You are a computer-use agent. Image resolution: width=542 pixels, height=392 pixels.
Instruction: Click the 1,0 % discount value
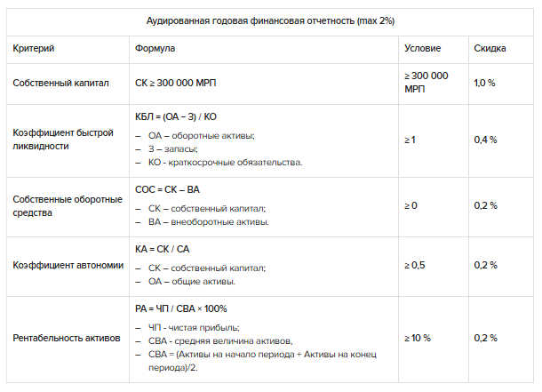[x=485, y=83]
